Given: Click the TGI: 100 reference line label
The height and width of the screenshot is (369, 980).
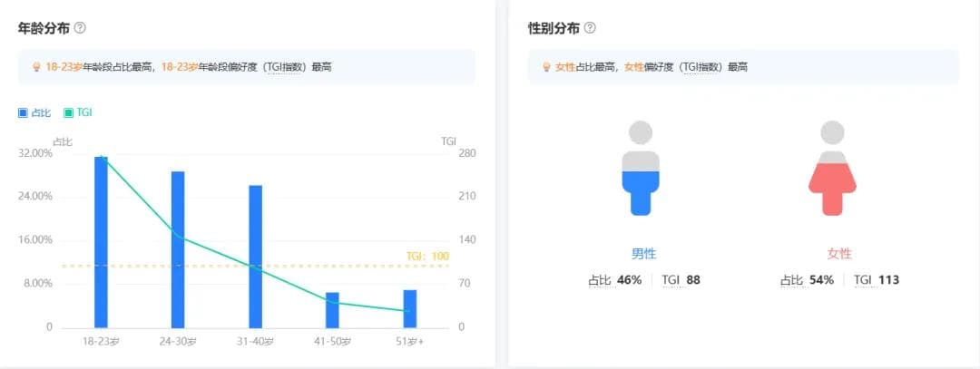Looking at the screenshot, I should (426, 257).
